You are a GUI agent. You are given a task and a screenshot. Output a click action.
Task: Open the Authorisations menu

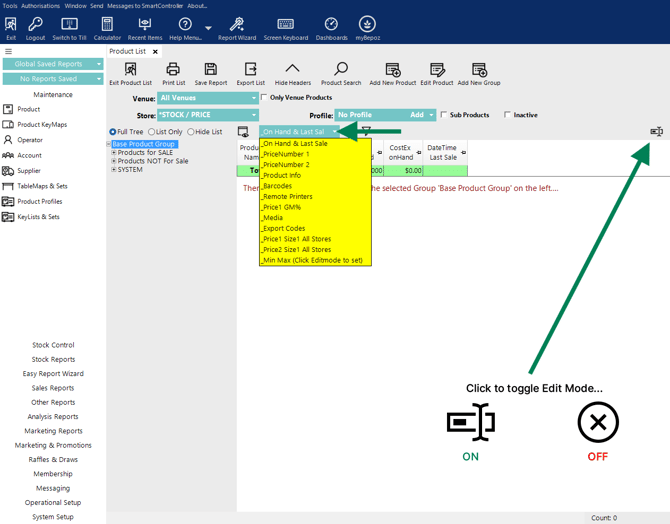coord(41,6)
